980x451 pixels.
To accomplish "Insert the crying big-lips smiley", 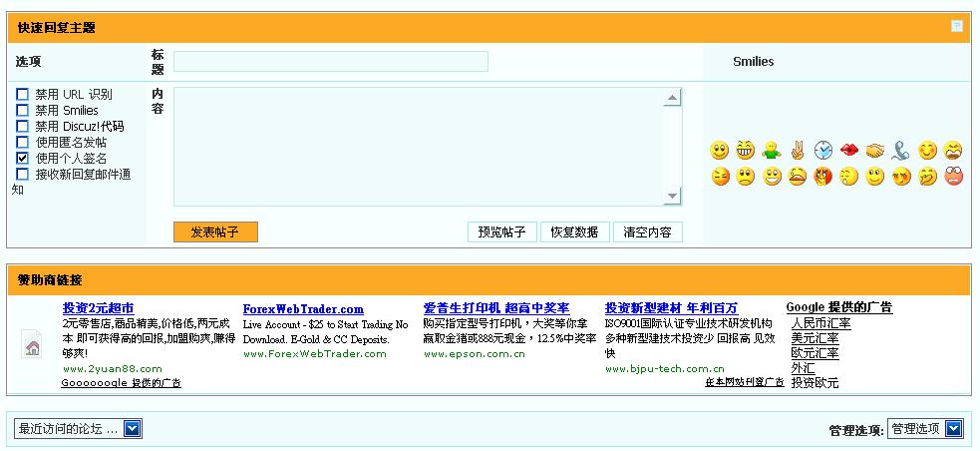I will (x=798, y=177).
